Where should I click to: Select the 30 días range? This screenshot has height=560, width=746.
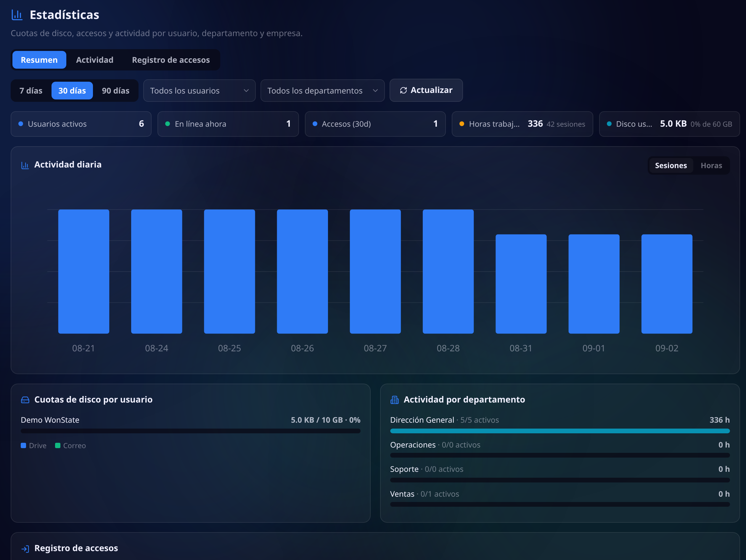point(72,91)
